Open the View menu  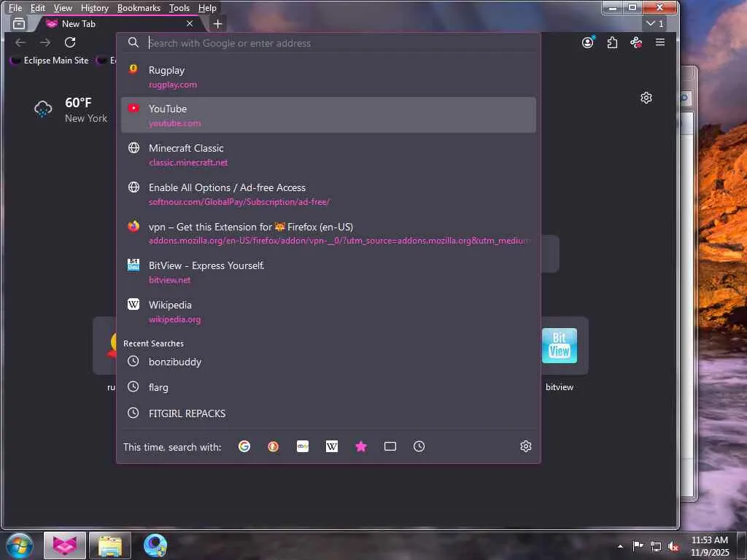63,7
